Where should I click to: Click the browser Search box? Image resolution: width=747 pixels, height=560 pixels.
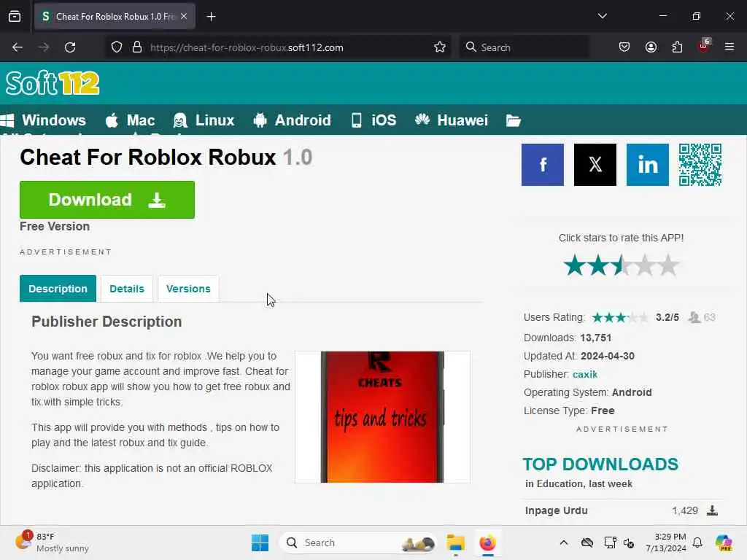524,47
